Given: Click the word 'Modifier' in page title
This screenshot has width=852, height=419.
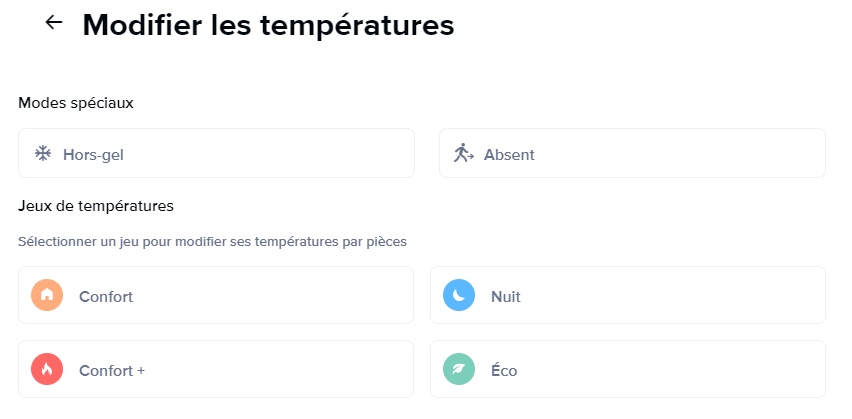Looking at the screenshot, I should pos(142,25).
